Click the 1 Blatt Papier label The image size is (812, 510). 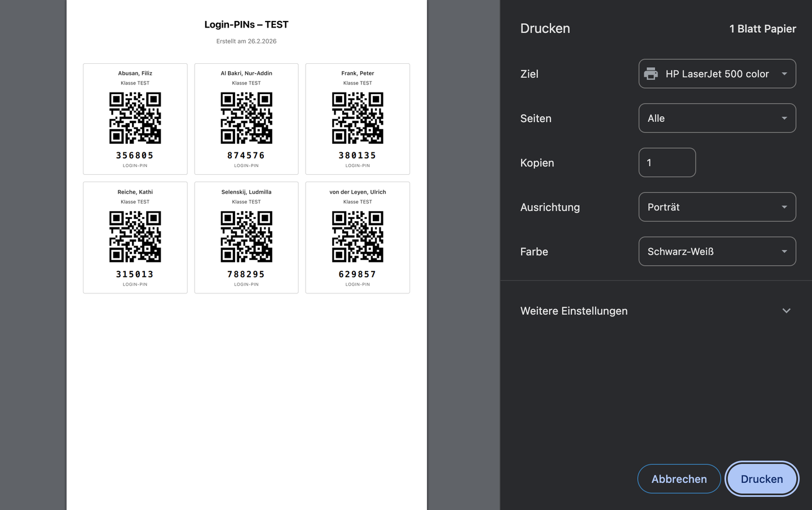click(x=762, y=29)
